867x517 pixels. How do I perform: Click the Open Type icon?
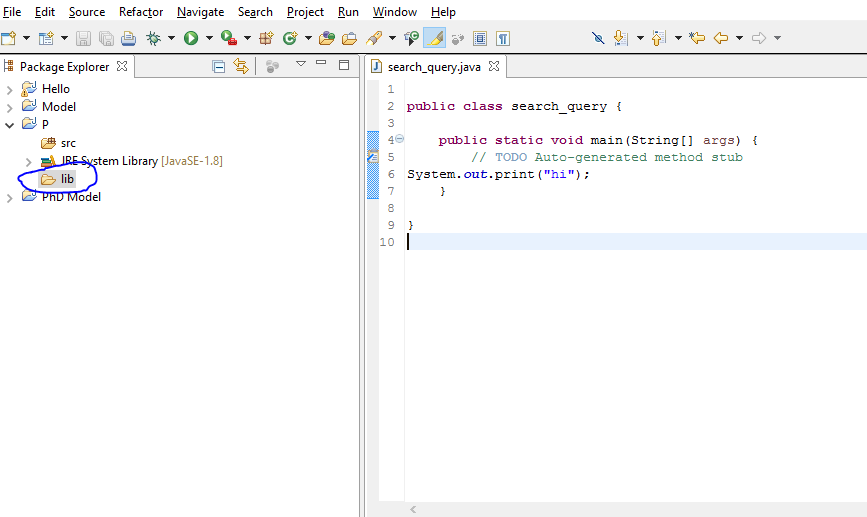pos(327,38)
